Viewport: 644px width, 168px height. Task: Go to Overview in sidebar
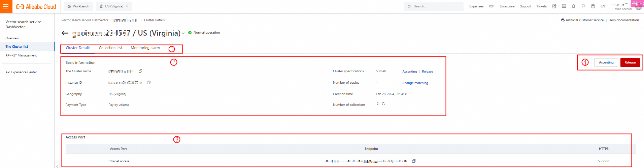pos(12,38)
